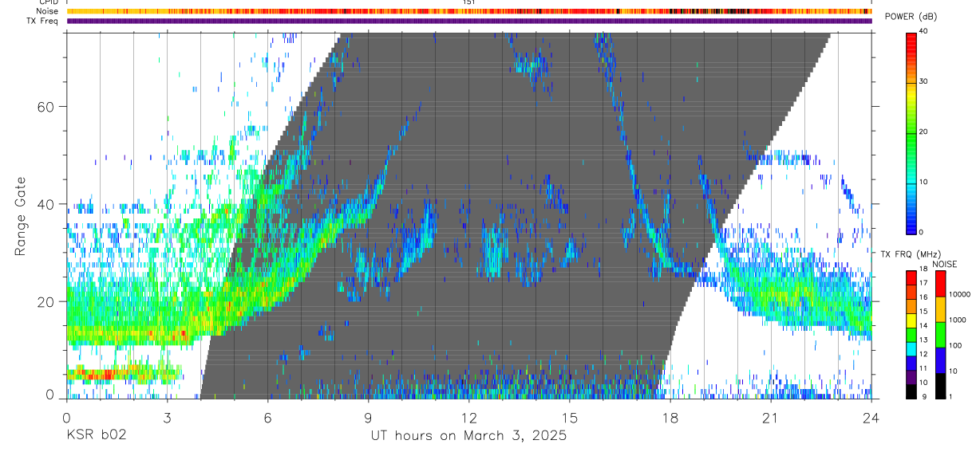980x452 pixels.
Task: Click the 'TX FRQ (MHz)' legend title
Action: pyautogui.click(x=911, y=254)
